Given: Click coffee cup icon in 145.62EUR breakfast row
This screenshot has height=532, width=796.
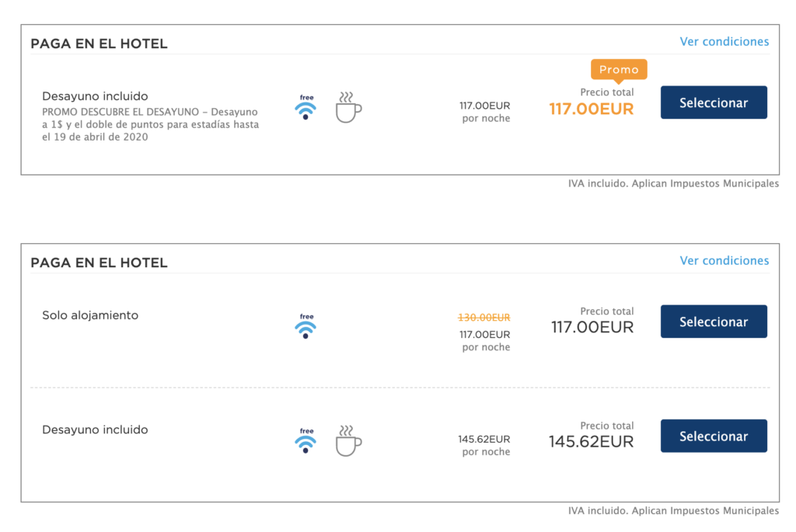Looking at the screenshot, I should point(348,441).
